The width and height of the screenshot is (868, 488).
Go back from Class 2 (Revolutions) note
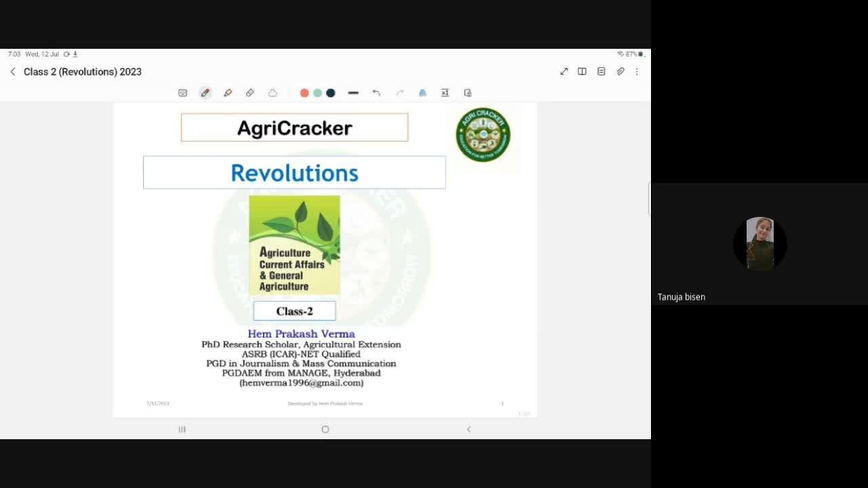(12, 72)
